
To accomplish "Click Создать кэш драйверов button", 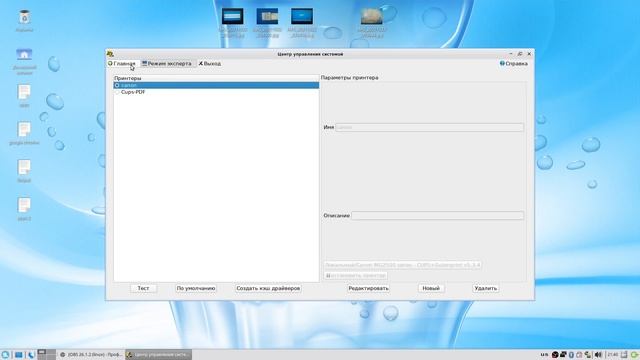I will 268,289.
